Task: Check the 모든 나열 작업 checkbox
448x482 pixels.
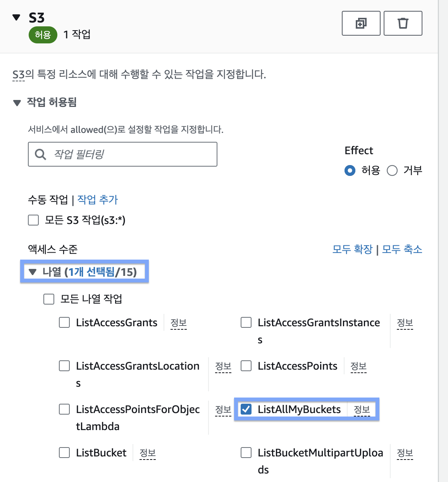Action: [49, 299]
